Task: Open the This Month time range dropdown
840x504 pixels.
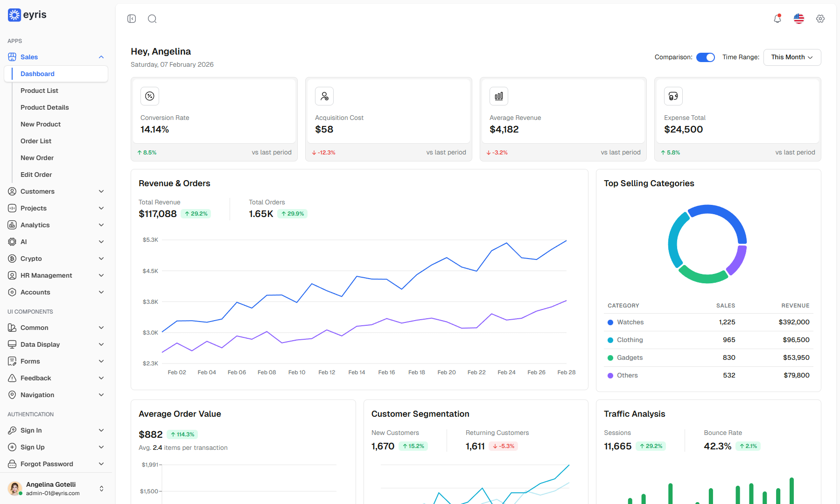Action: (792, 57)
